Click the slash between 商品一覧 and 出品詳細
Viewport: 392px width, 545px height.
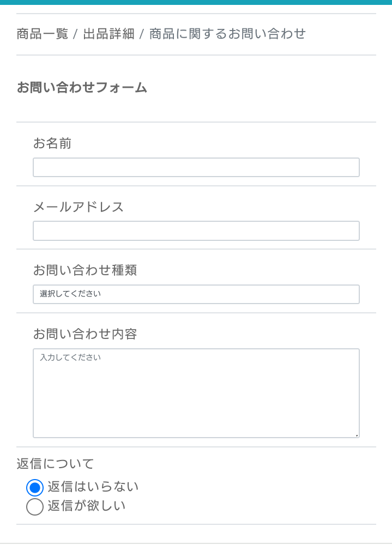[x=75, y=34]
